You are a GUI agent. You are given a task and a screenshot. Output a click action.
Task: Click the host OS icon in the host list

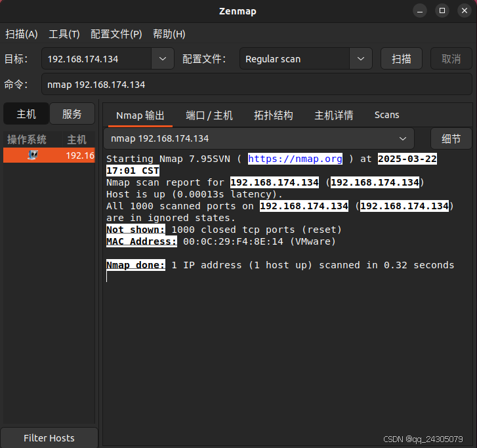(x=33, y=155)
